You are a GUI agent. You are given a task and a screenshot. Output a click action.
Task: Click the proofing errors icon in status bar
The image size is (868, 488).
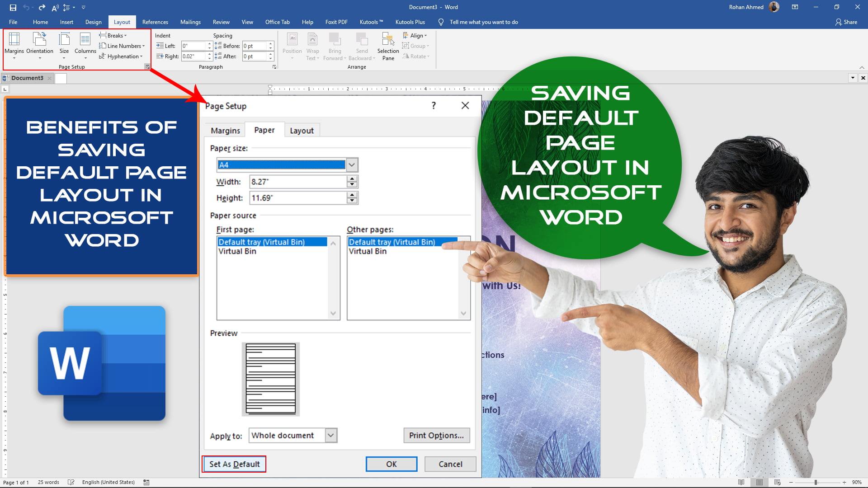coord(71,482)
